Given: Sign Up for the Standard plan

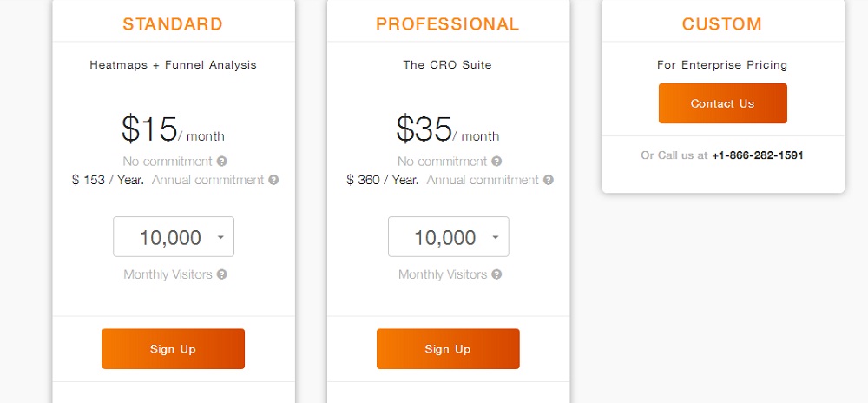Looking at the screenshot, I should [x=173, y=349].
